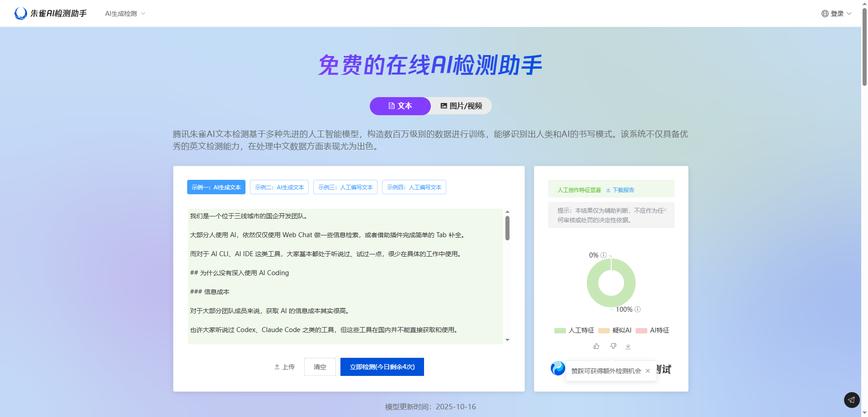Viewport: 868px width, 417px height.
Task: Click the 朱雀AI检测助手 logo icon
Action: coord(21,14)
